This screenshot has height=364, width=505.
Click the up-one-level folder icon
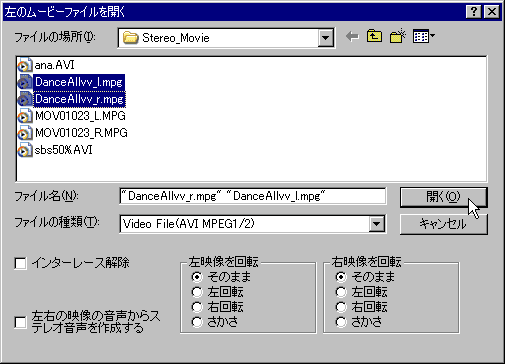coord(374,36)
